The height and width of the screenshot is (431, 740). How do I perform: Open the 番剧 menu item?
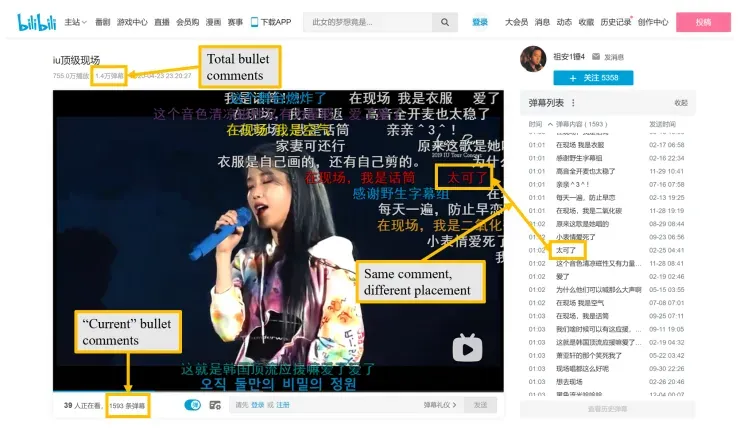[x=102, y=22]
